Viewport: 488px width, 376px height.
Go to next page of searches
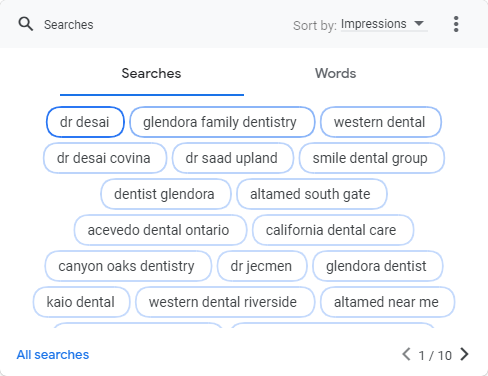tap(464, 354)
